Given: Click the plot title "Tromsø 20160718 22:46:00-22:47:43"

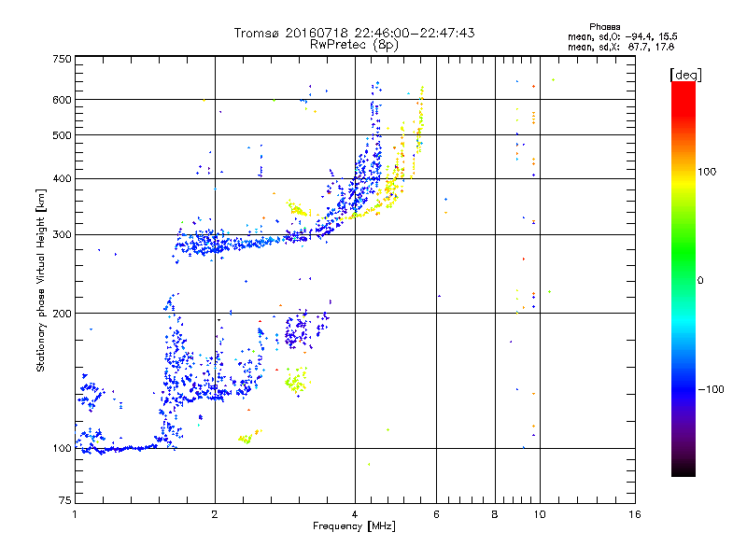Looking at the screenshot, I should 354,33.
